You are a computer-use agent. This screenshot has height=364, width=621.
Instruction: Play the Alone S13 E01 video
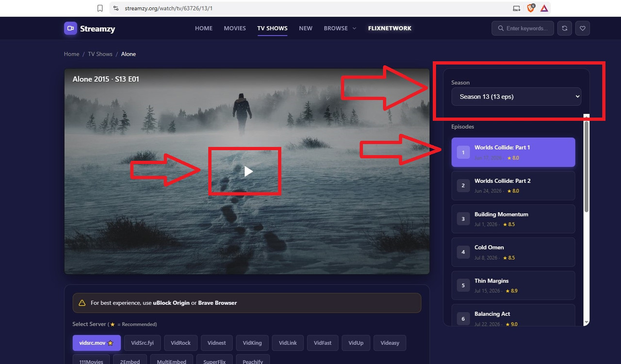click(248, 171)
